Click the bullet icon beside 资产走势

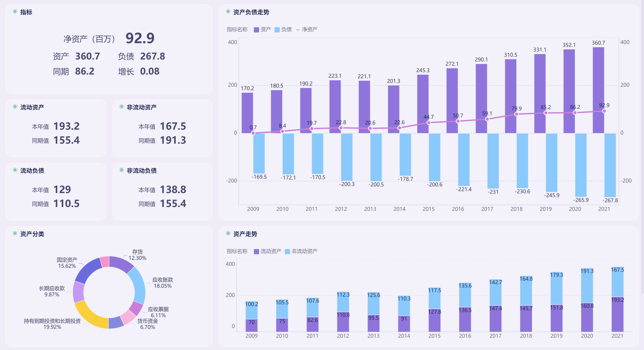pos(228,233)
